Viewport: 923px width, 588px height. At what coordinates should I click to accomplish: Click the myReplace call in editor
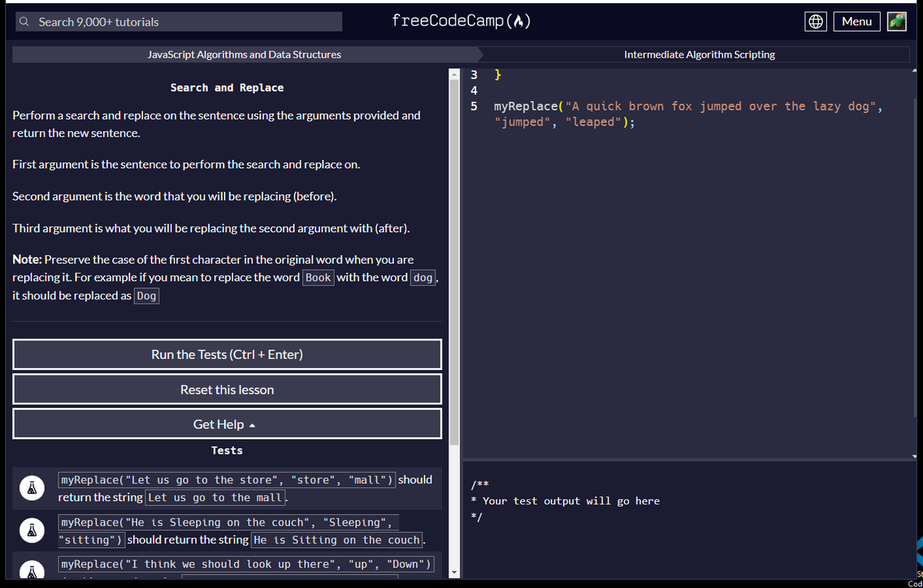[688, 114]
